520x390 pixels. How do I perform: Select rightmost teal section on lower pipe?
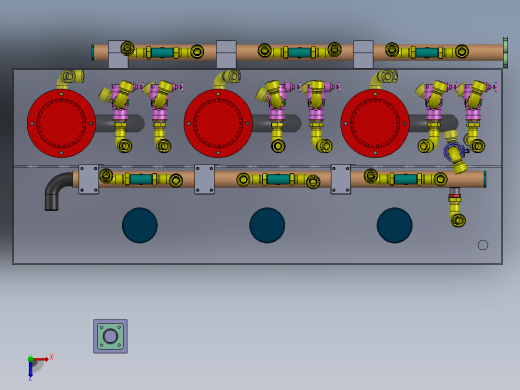click(x=406, y=179)
